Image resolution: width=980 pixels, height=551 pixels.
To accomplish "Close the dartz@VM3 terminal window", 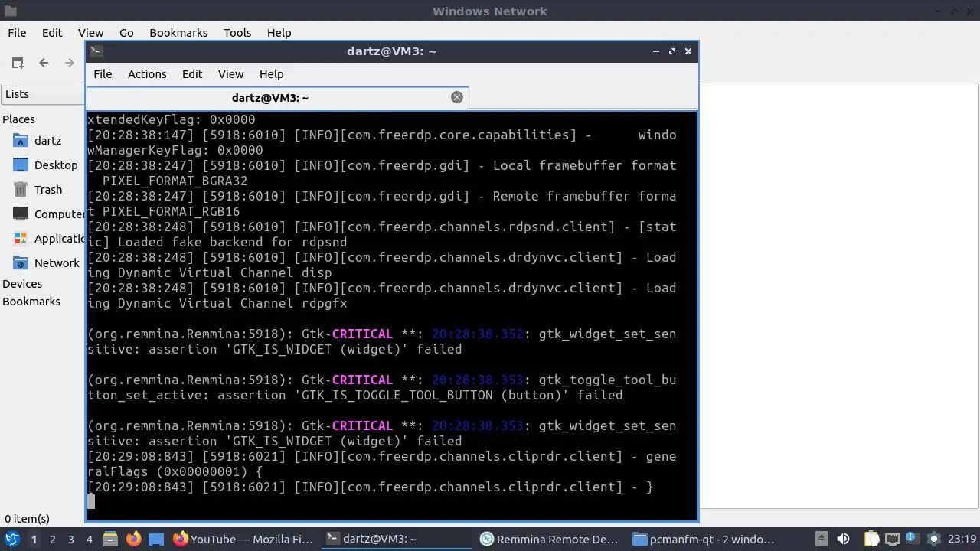I will coord(688,51).
